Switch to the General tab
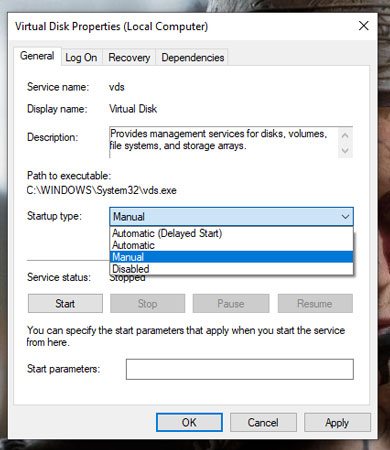 (x=37, y=56)
